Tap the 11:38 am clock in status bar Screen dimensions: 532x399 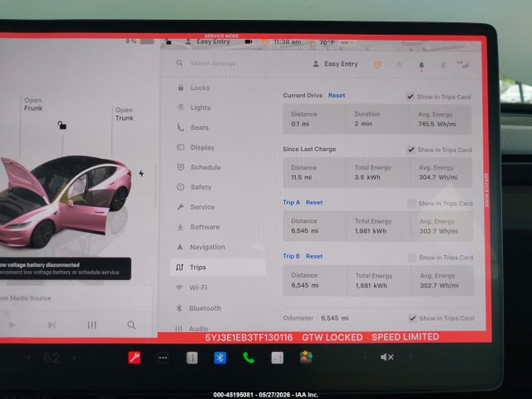point(288,42)
